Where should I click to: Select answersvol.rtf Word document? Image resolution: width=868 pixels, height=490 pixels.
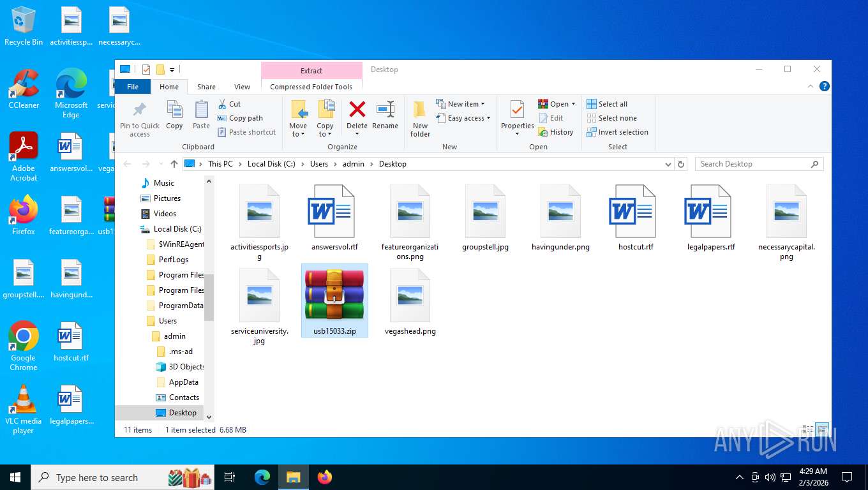334,217
